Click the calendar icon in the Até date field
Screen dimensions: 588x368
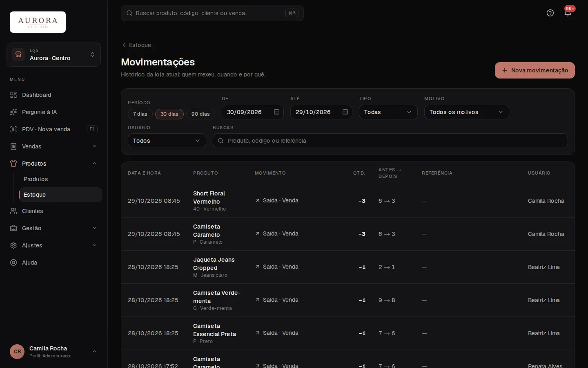pos(345,112)
